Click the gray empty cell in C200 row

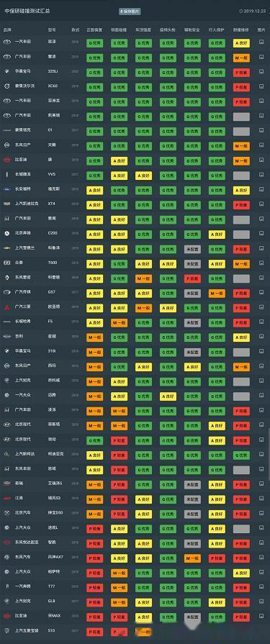(241, 234)
